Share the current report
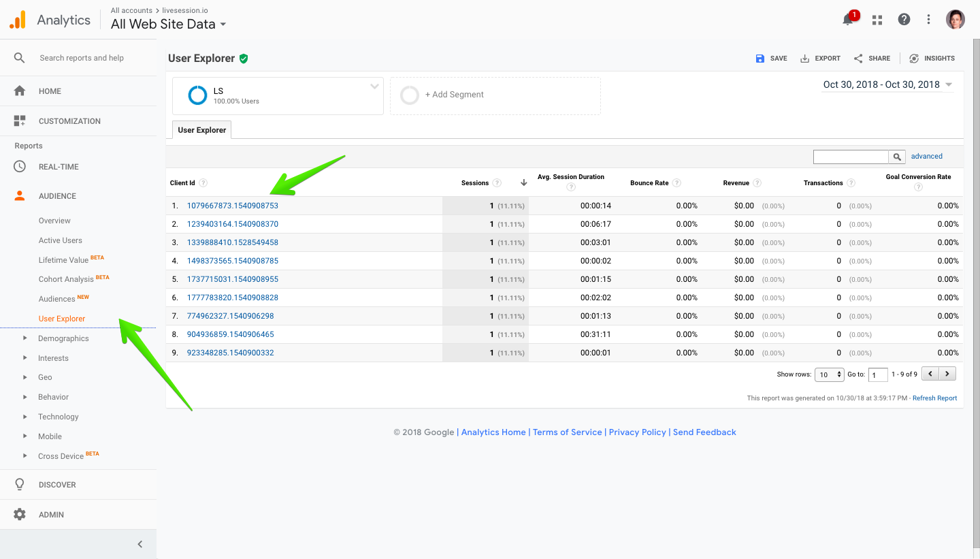Image resolution: width=980 pixels, height=559 pixels. [872, 58]
